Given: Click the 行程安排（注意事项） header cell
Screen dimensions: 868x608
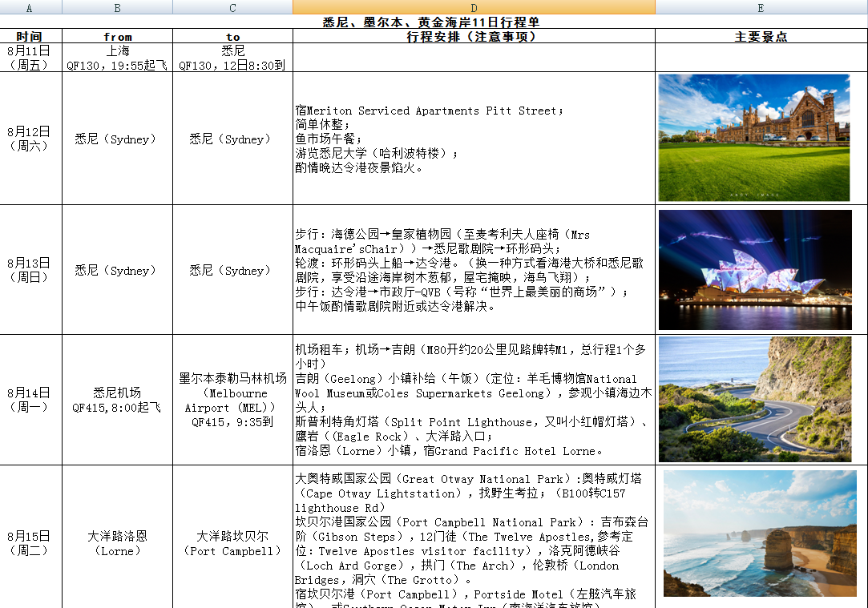Looking at the screenshot, I should pos(474,36).
